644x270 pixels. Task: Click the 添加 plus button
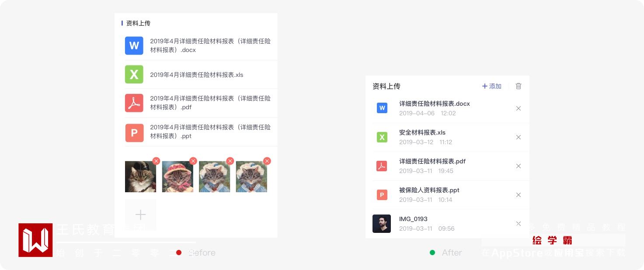click(492, 86)
